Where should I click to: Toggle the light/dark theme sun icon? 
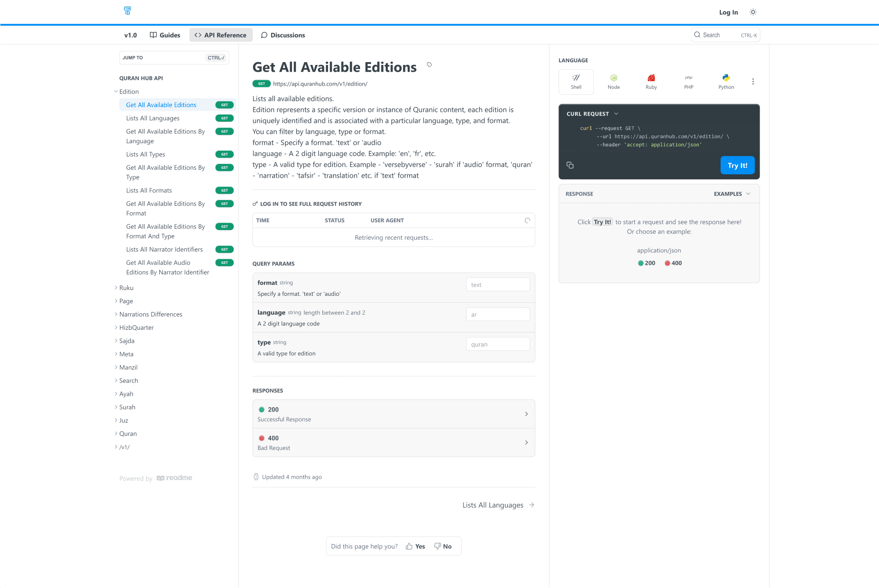(x=753, y=12)
